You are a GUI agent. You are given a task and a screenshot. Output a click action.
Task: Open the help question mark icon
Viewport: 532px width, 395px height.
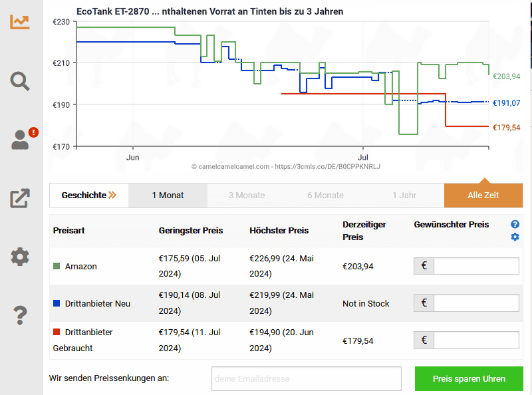[20, 315]
